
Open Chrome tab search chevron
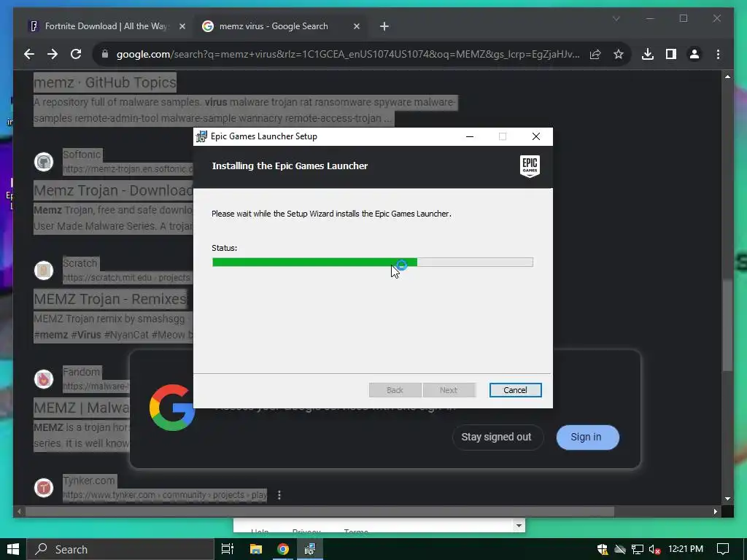point(616,18)
